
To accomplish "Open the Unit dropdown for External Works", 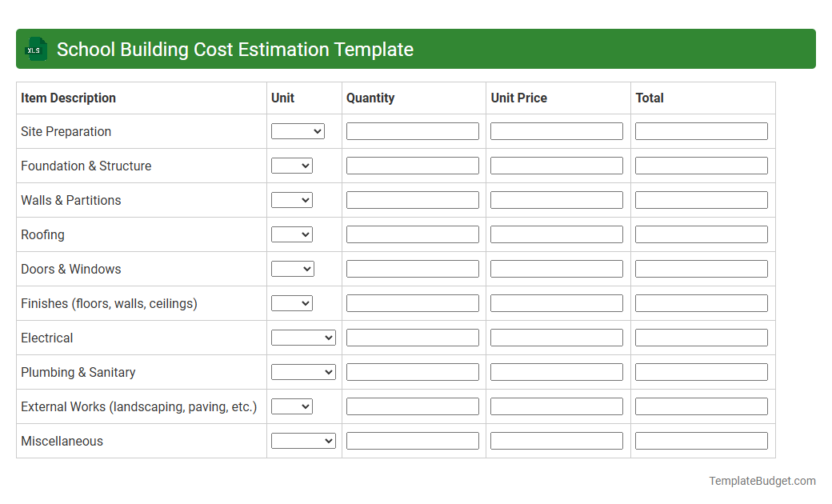I will coord(292,406).
